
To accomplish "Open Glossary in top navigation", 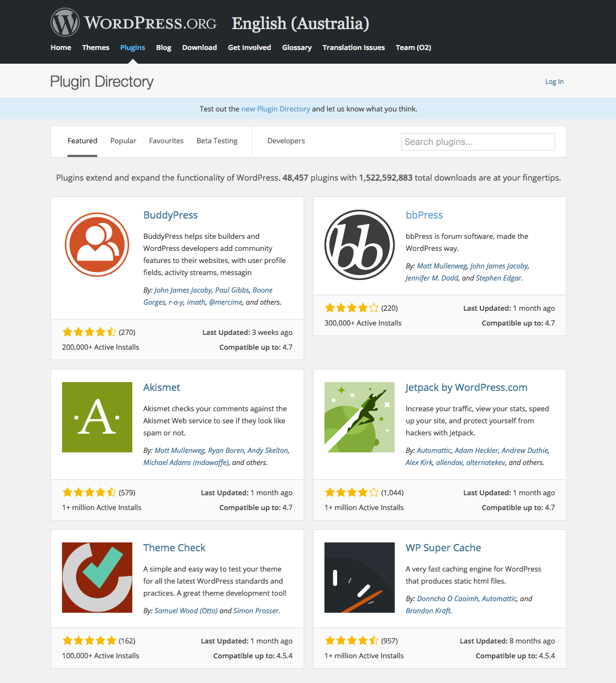I will tap(297, 48).
